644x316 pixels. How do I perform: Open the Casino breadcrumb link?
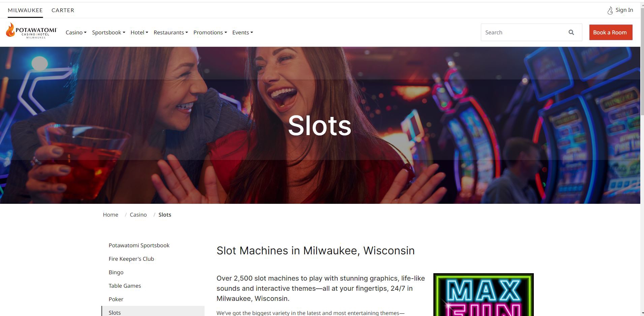pyautogui.click(x=138, y=215)
